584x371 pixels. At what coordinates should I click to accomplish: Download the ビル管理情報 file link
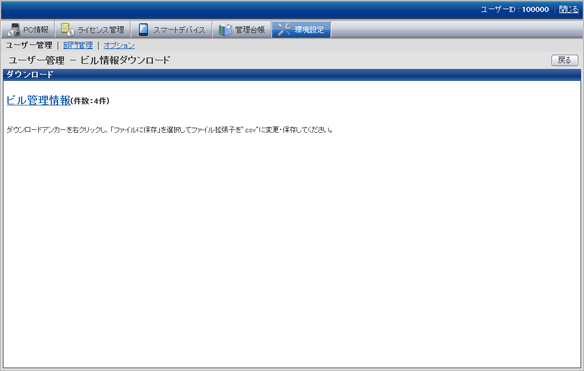[x=38, y=100]
